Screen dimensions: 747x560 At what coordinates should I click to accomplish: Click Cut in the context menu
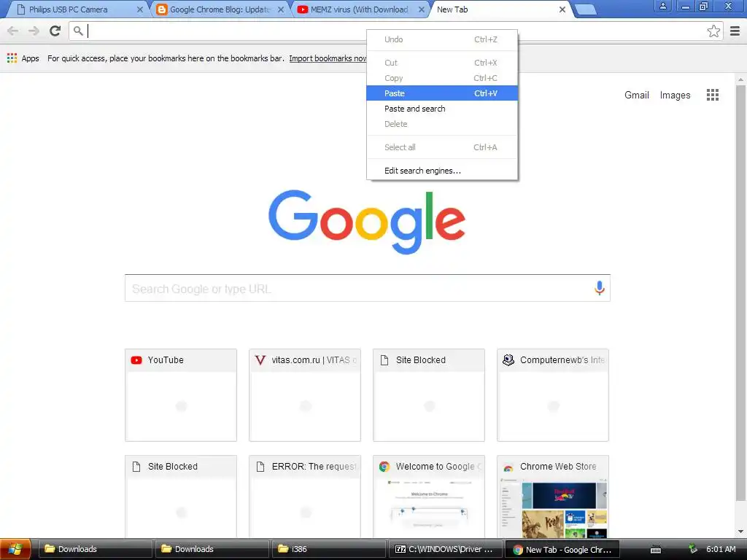click(441, 63)
